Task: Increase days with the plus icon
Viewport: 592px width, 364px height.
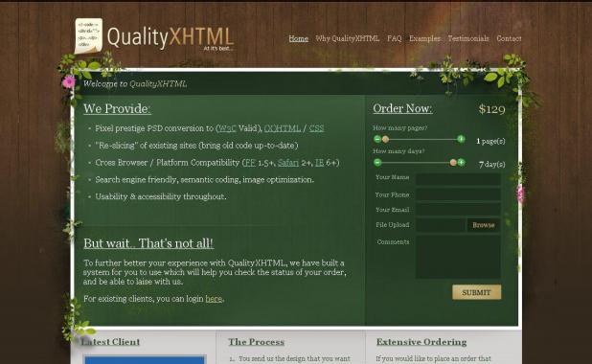Action: pyautogui.click(x=461, y=163)
